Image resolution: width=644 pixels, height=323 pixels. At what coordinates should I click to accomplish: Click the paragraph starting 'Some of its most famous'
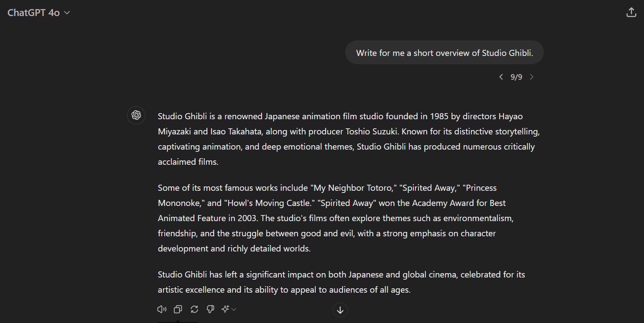coord(334,218)
